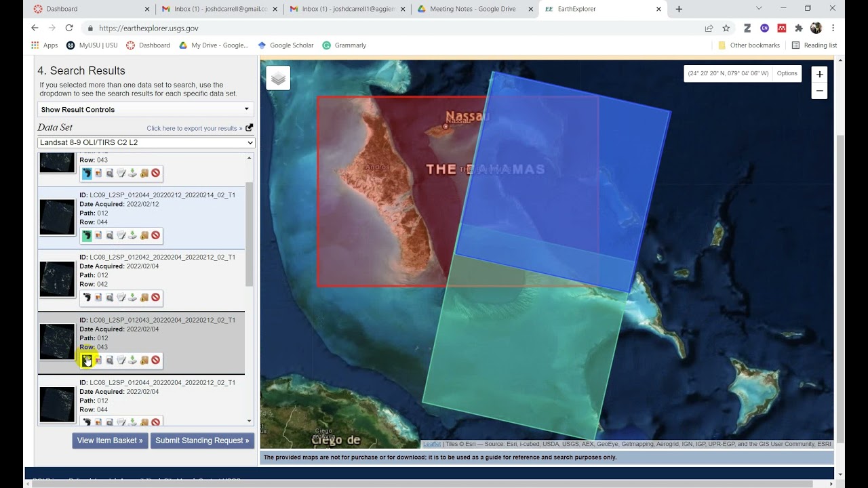This screenshot has width=868, height=488.
Task: Expand Show Result Controls dropdown
Action: tap(146, 109)
